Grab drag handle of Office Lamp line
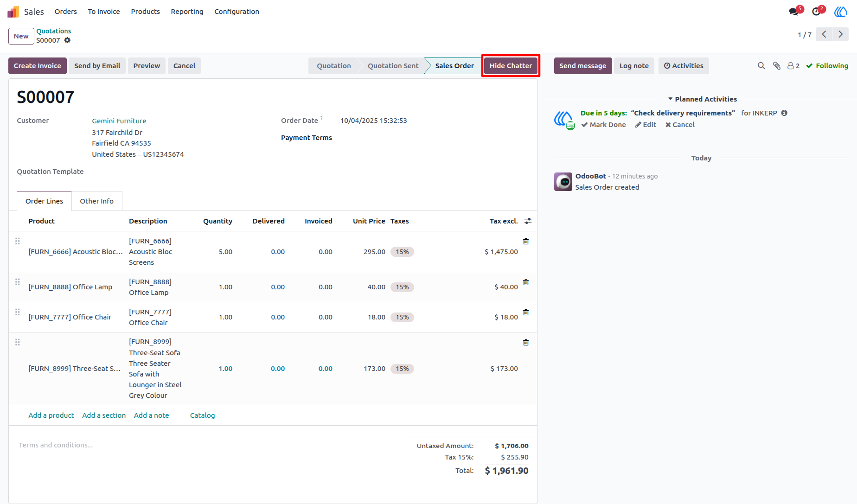 [x=18, y=282]
